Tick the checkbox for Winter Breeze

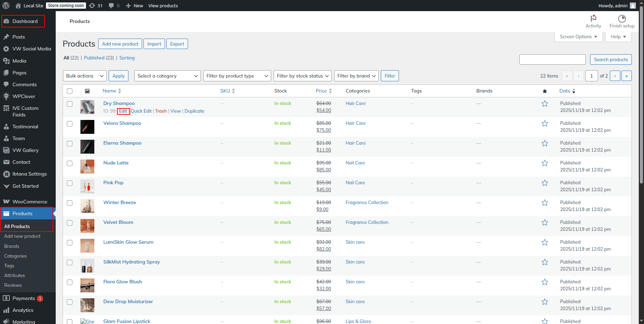[x=70, y=203]
